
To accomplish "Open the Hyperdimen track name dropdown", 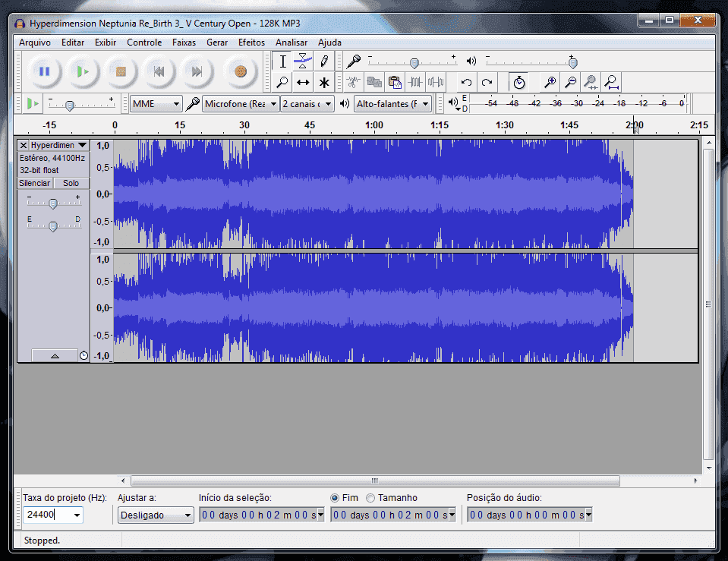I will pos(59,145).
